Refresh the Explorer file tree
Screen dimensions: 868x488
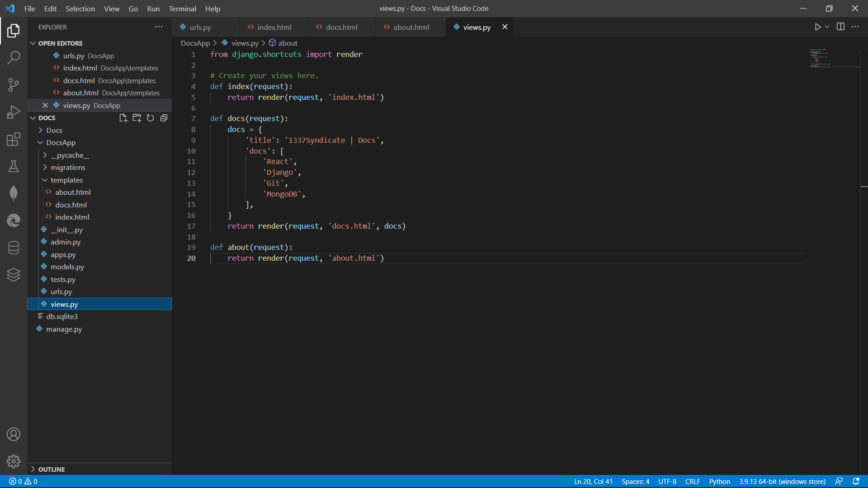(x=150, y=118)
